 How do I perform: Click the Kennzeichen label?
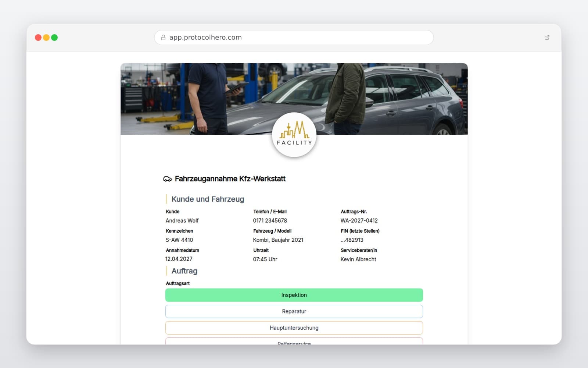coord(179,231)
